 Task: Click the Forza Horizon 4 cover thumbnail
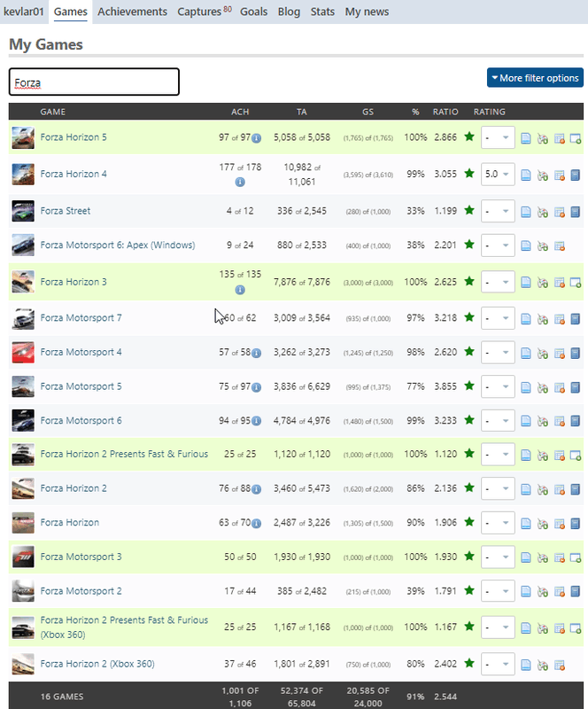click(x=23, y=174)
